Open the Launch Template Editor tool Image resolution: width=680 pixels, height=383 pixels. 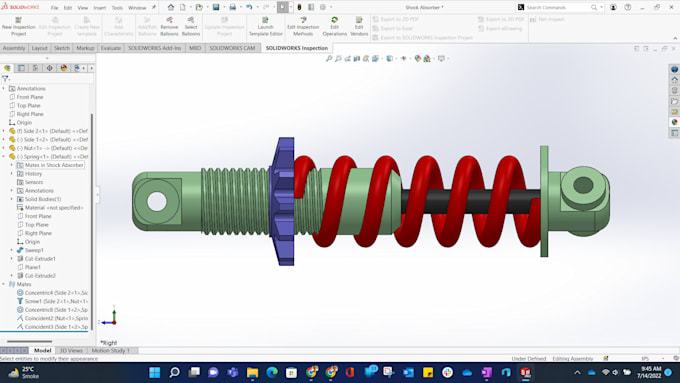click(265, 27)
